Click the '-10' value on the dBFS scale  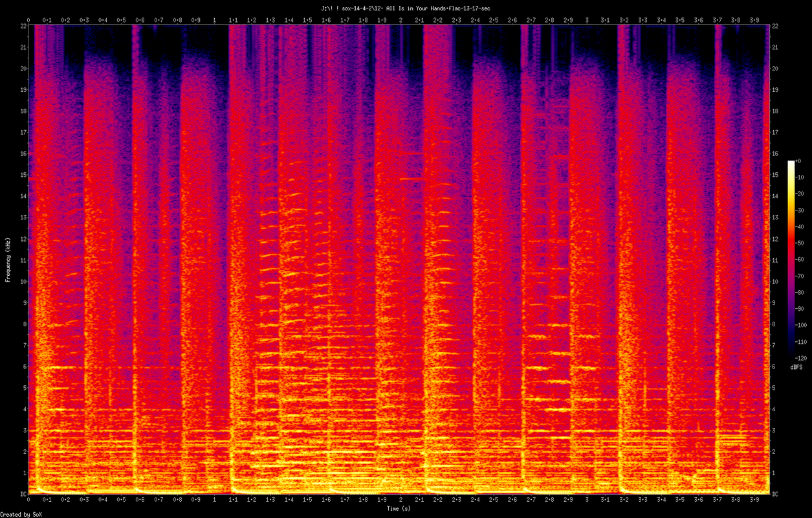[x=801, y=178]
